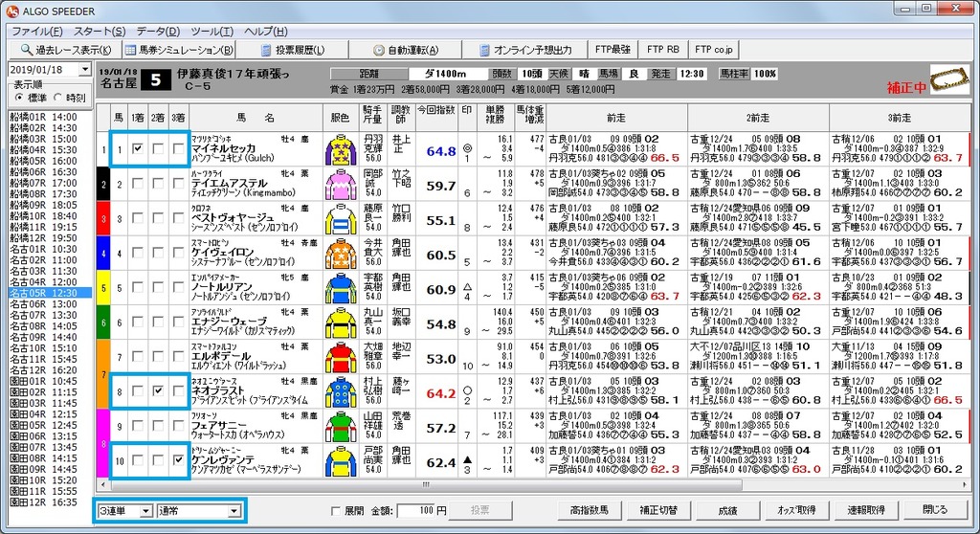Select race 園田12R 16:35
Image resolution: width=980 pixels, height=534 pixels.
44,502
